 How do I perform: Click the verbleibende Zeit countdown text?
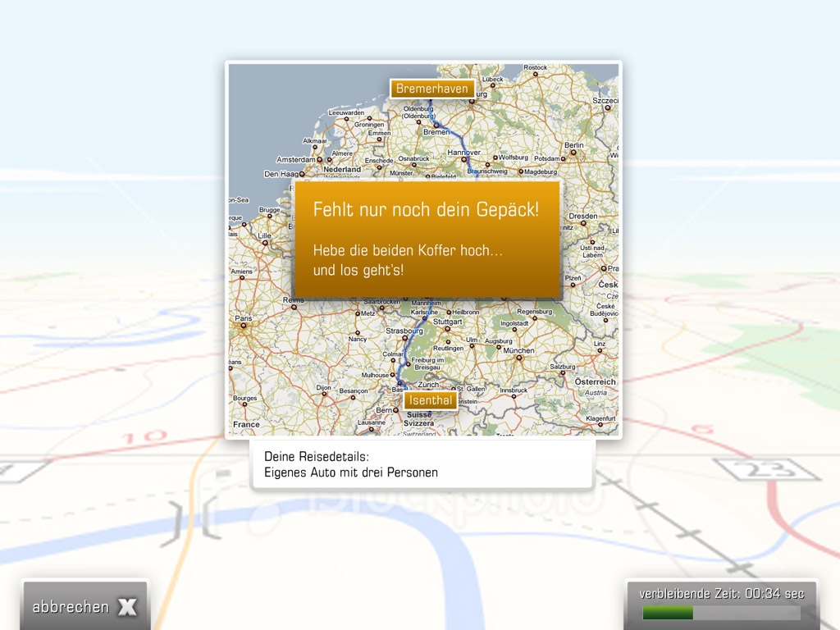click(721, 594)
